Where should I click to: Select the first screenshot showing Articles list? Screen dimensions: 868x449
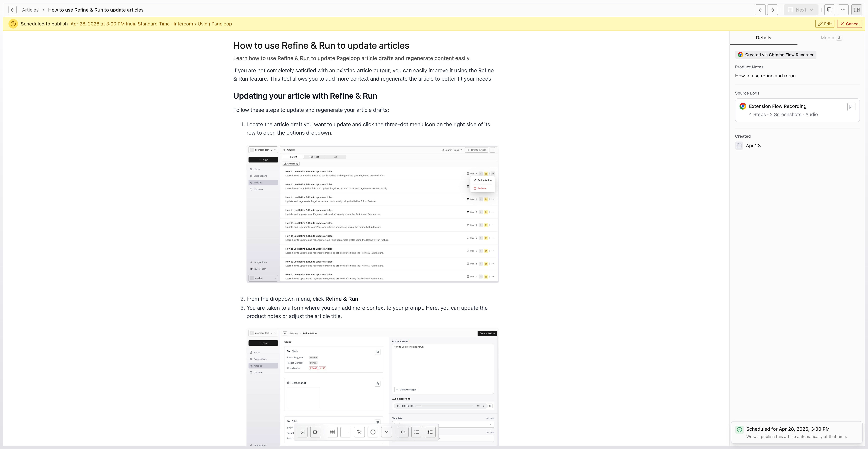[372, 214]
